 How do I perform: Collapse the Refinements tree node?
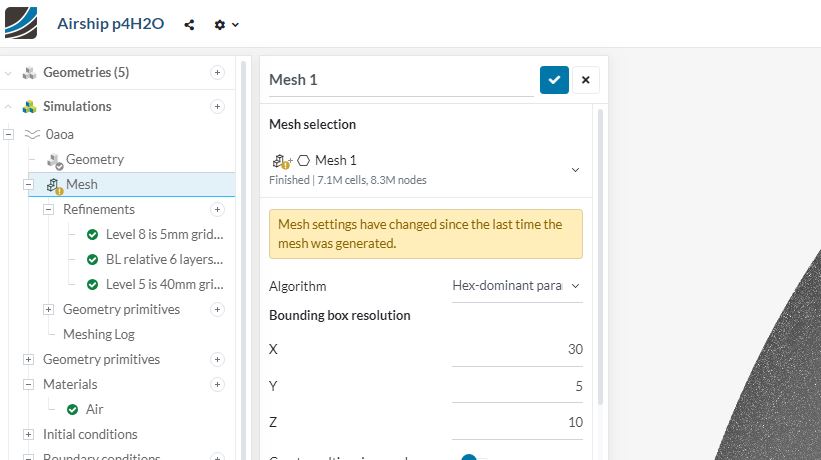coord(48,209)
